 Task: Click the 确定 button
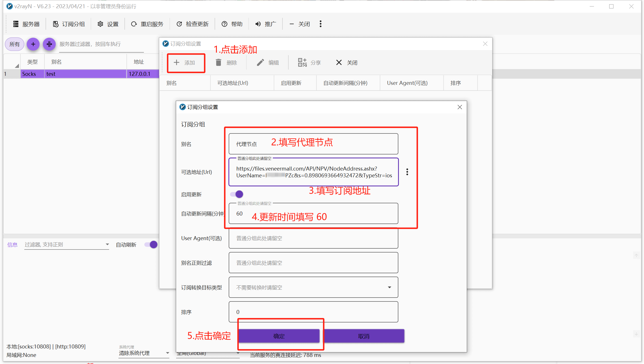[279, 336]
